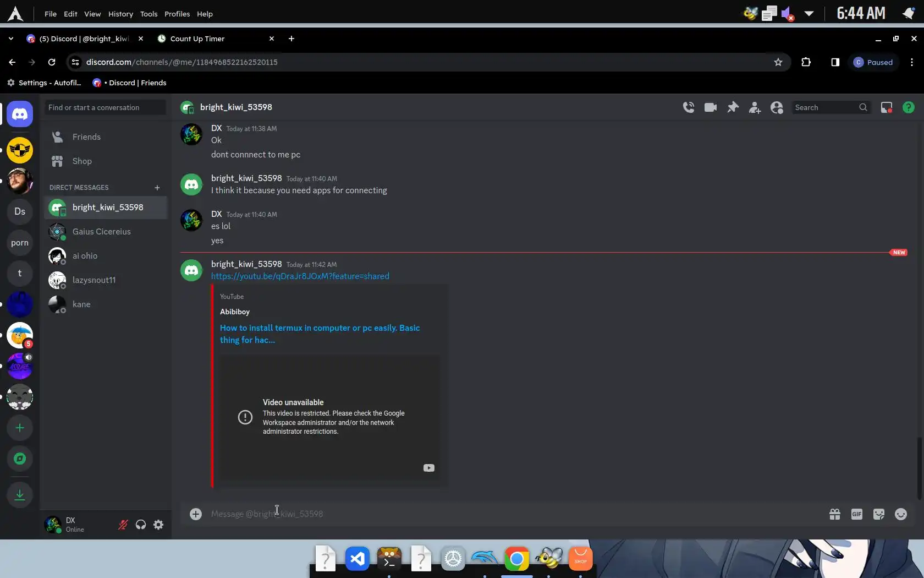
Task: Open the youtu.be link in chat
Action: 300,276
